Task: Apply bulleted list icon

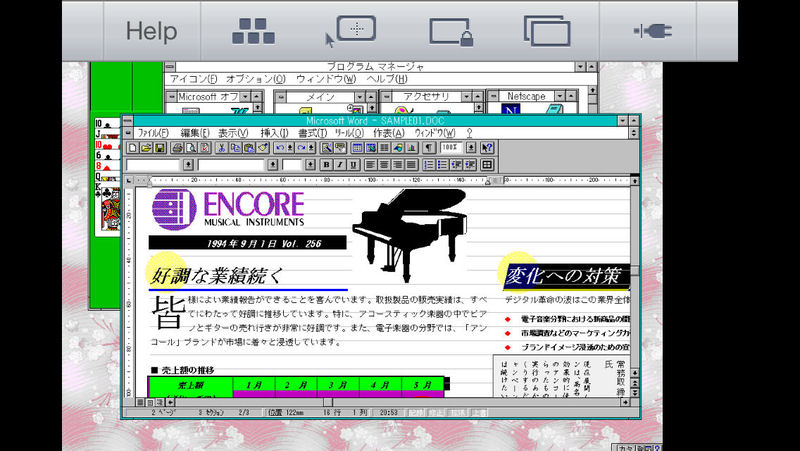Action: pyautogui.click(x=443, y=165)
